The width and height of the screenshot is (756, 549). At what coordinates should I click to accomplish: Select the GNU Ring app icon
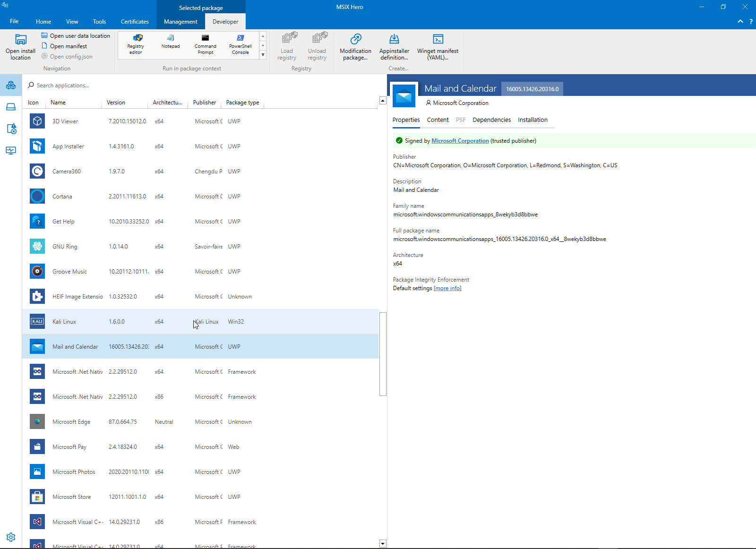tap(37, 247)
